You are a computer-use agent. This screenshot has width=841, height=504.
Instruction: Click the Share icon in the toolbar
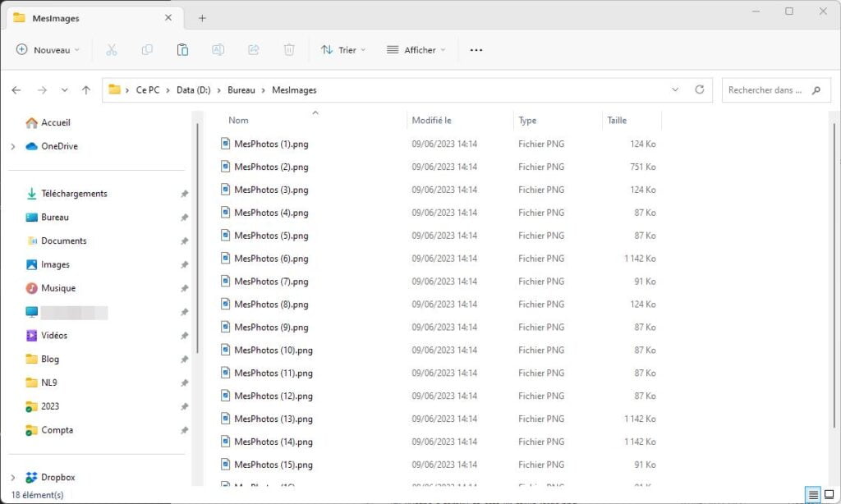click(253, 49)
